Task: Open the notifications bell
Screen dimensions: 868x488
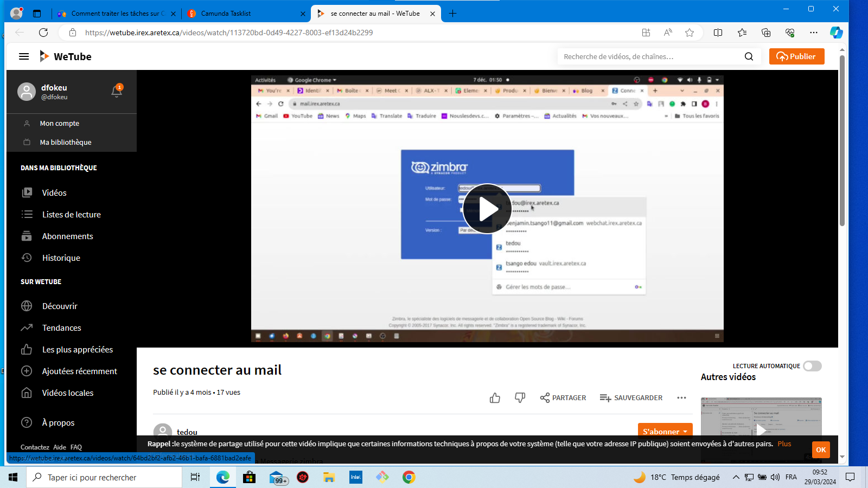Action: point(117,91)
